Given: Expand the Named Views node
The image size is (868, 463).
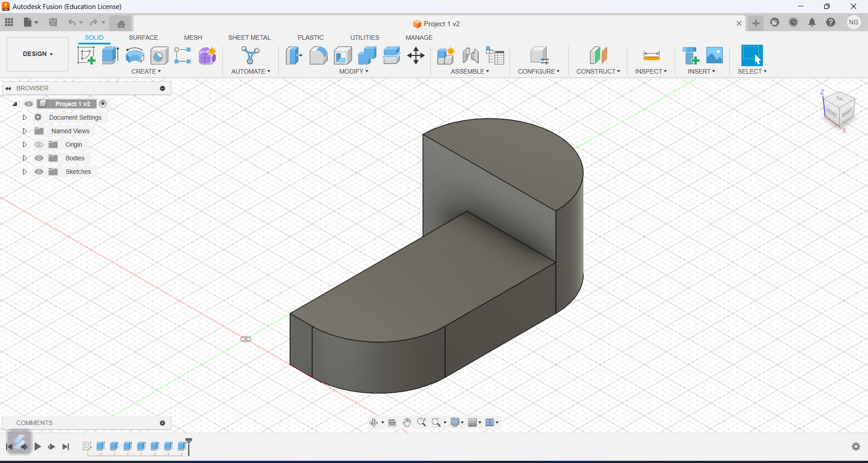Looking at the screenshot, I should (25, 131).
